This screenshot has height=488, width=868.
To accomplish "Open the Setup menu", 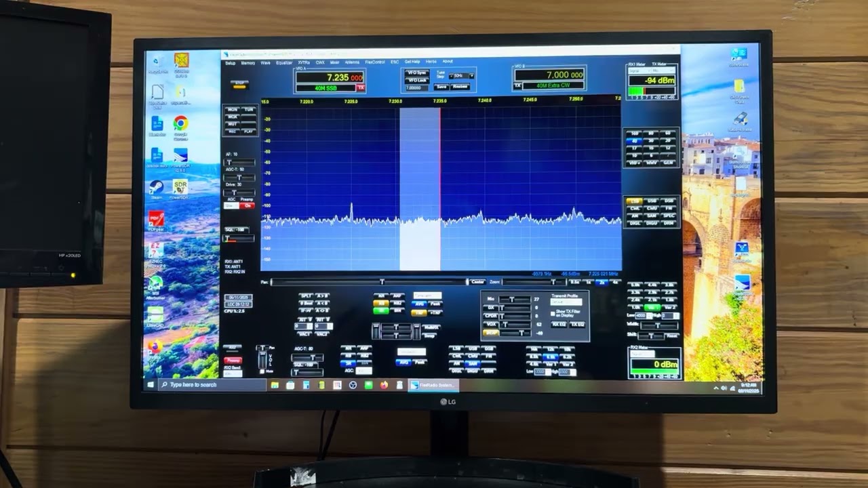I will tap(231, 62).
